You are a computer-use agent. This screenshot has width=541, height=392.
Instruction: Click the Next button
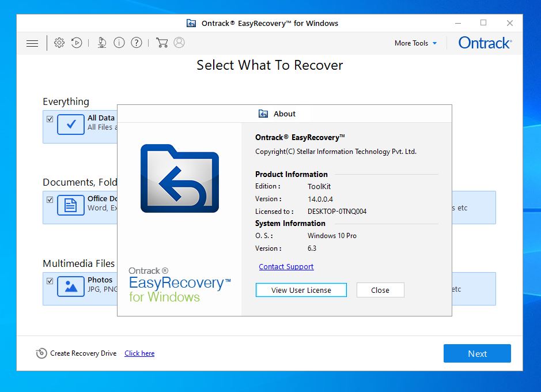477,353
